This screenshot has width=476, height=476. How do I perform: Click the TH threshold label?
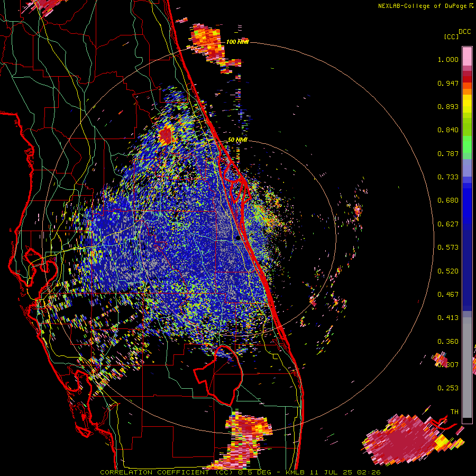click(454, 412)
